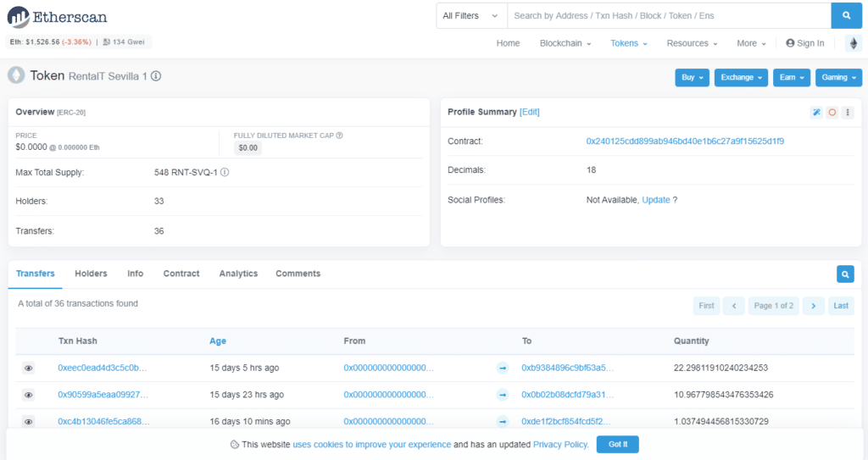Open the three-dot menu in Profile Summary
Screen dimensions: 868x460
848,113
